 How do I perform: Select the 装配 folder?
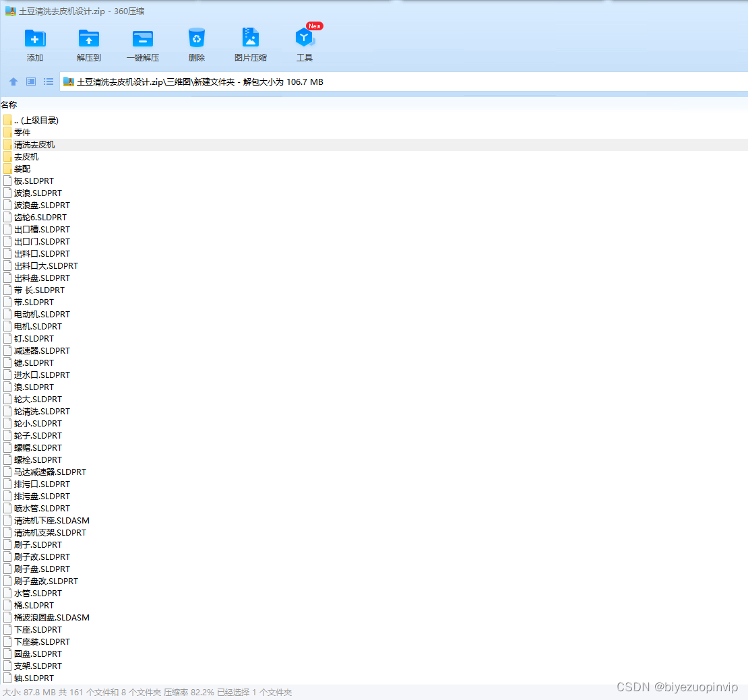22,169
